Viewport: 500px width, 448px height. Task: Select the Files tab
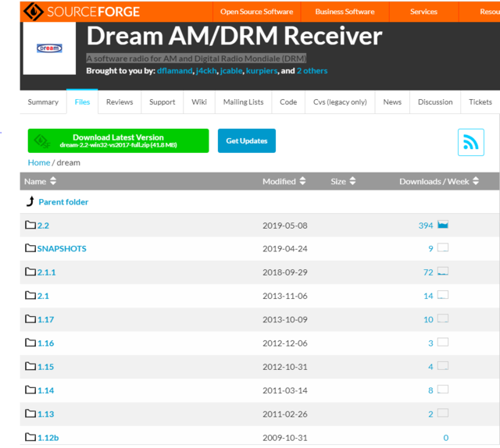(82, 102)
